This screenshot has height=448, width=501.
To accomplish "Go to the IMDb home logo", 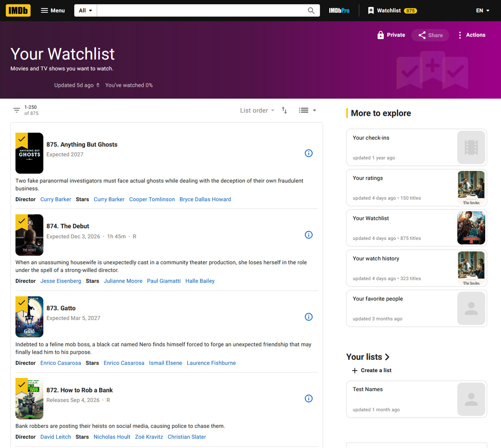I will [x=18, y=10].
